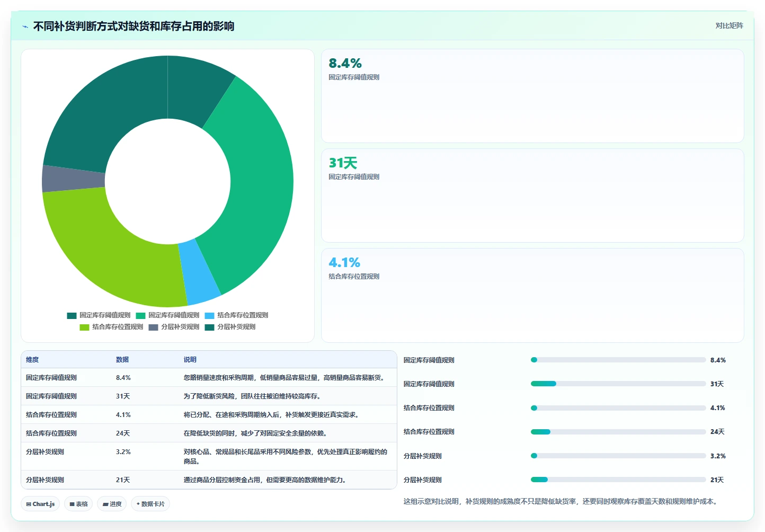Screen dimensions: 765x532
Task: Click the 31天 data card value
Action: point(343,163)
